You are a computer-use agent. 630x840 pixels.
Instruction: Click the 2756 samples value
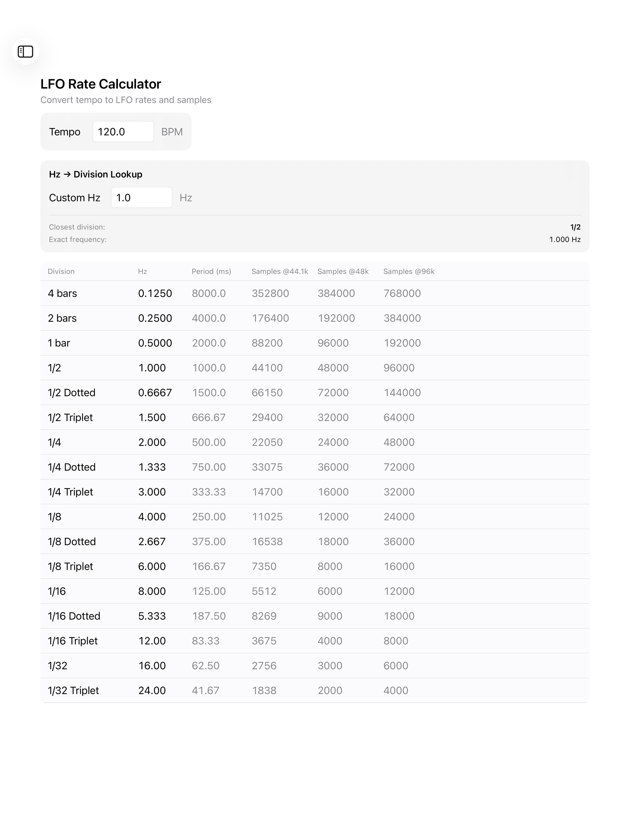[264, 665]
